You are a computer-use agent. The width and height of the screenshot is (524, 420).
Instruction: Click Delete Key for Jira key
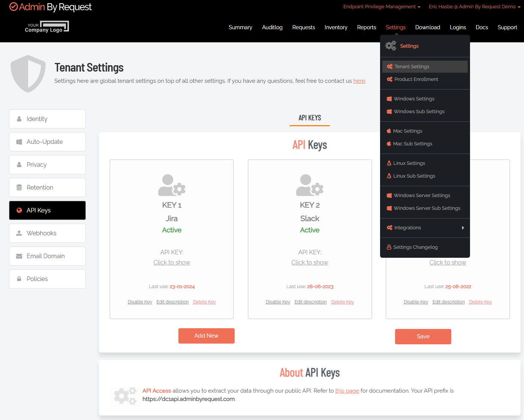click(204, 302)
